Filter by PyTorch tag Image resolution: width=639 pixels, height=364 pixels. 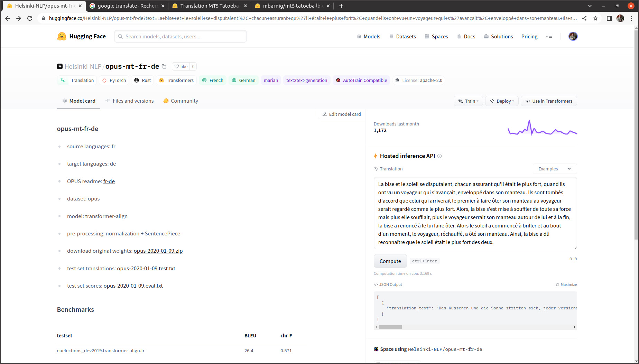114,80
